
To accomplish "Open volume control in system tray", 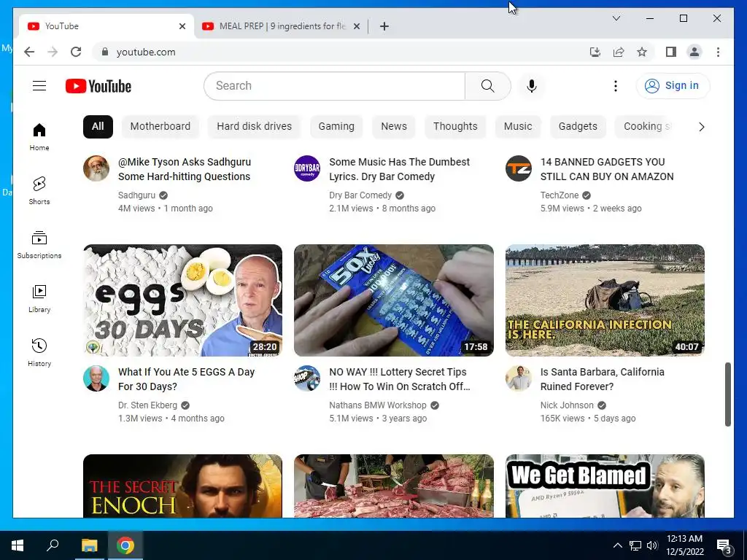I will tap(652, 545).
